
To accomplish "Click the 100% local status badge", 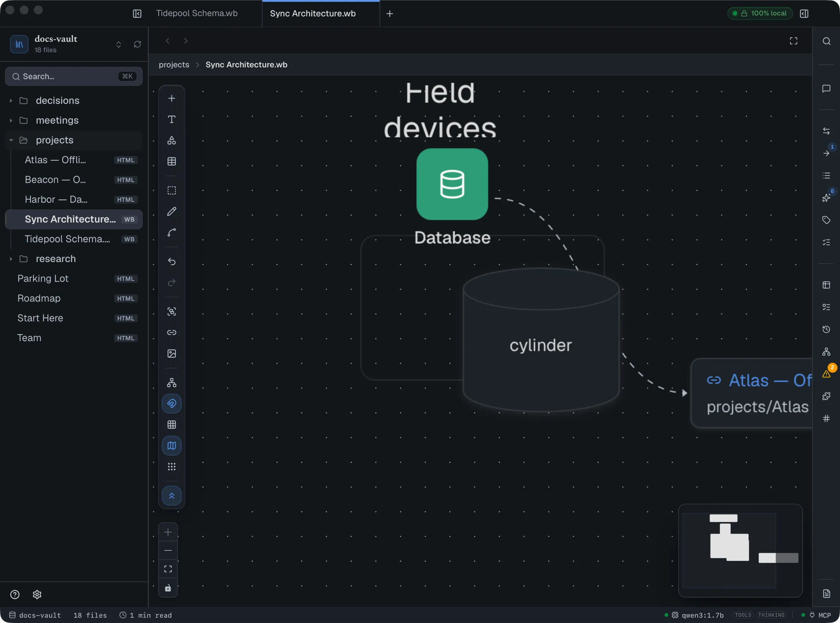I will [760, 13].
